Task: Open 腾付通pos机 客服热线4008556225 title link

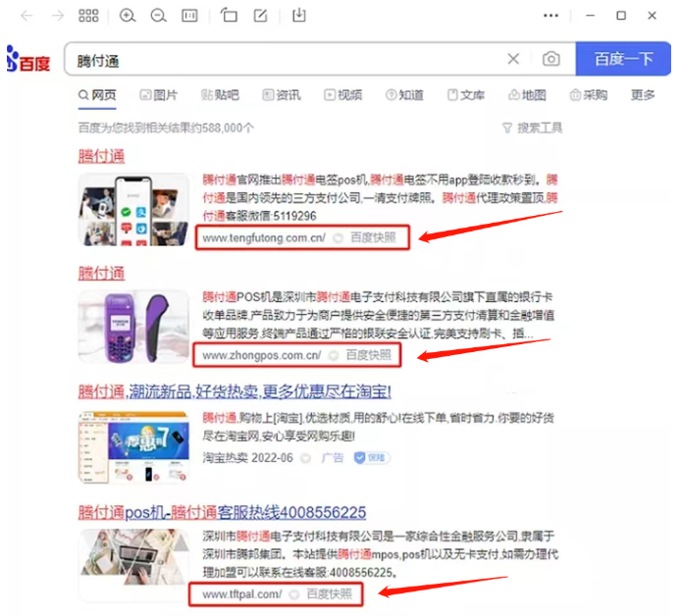Action: [x=222, y=513]
